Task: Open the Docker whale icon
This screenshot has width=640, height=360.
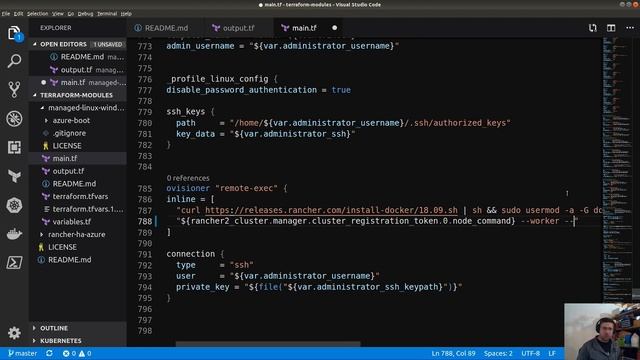Action: pos(14,234)
